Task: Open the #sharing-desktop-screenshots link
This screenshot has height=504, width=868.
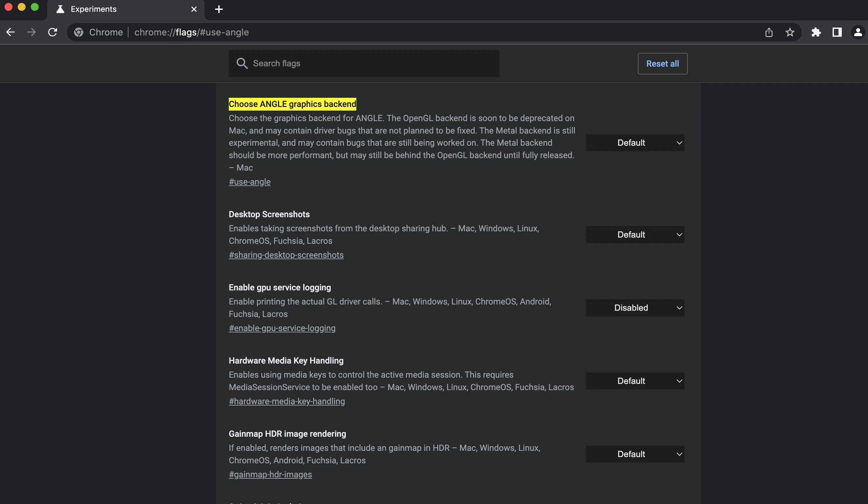Action: tap(286, 255)
